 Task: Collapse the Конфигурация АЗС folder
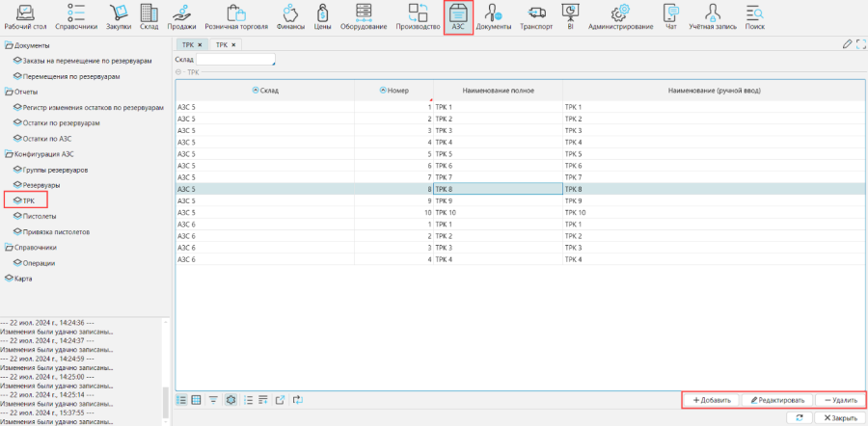[9, 154]
